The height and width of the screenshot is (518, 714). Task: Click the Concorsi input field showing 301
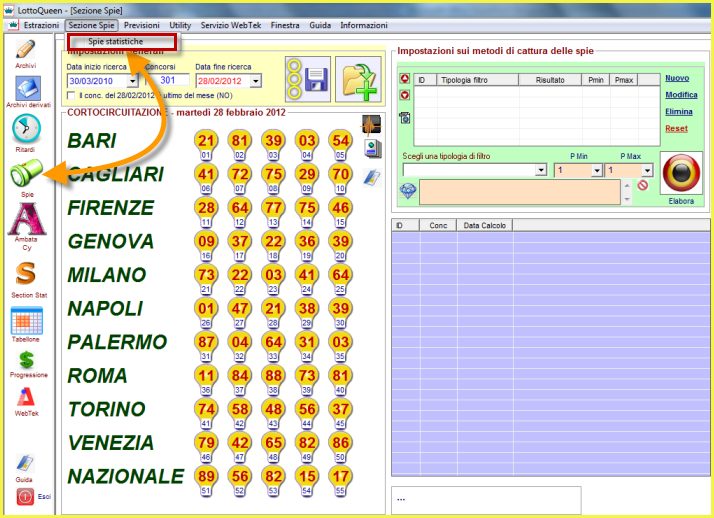167,81
